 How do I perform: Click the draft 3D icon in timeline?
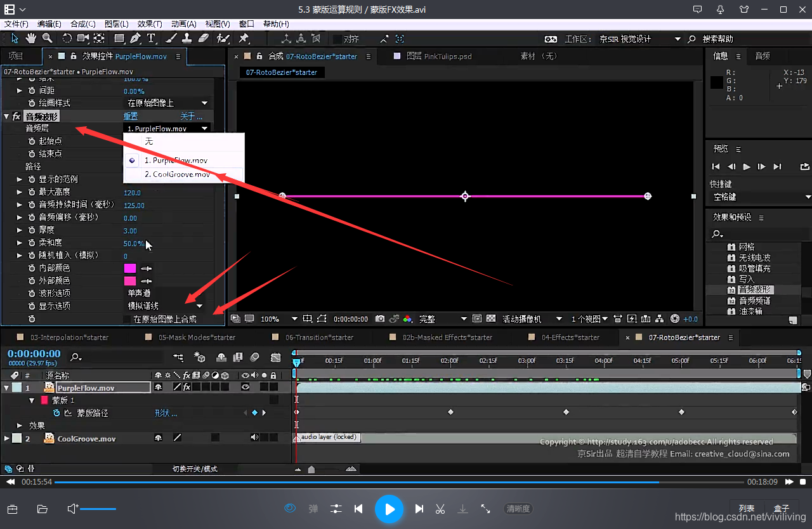coord(200,358)
